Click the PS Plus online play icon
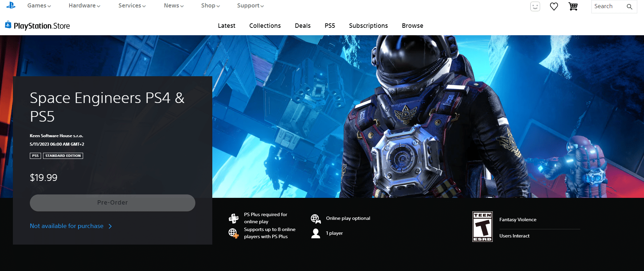The width and height of the screenshot is (644, 271). point(234,218)
